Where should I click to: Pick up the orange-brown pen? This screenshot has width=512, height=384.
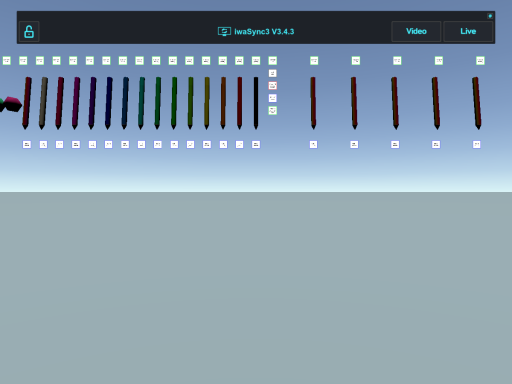click(x=223, y=103)
